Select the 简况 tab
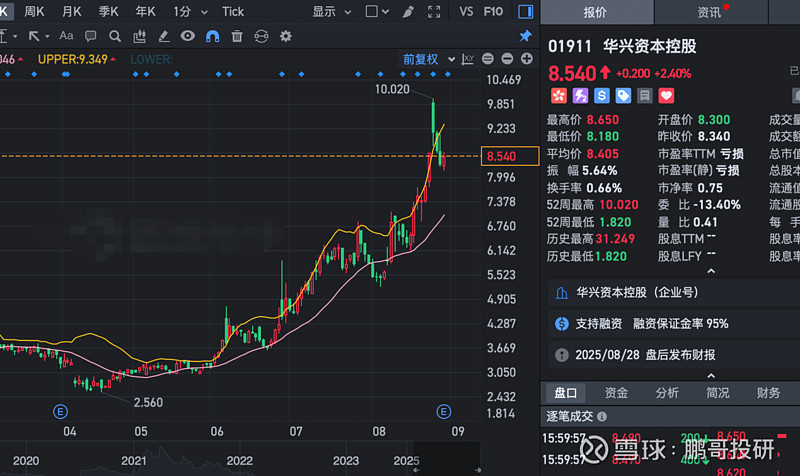 coord(717,393)
